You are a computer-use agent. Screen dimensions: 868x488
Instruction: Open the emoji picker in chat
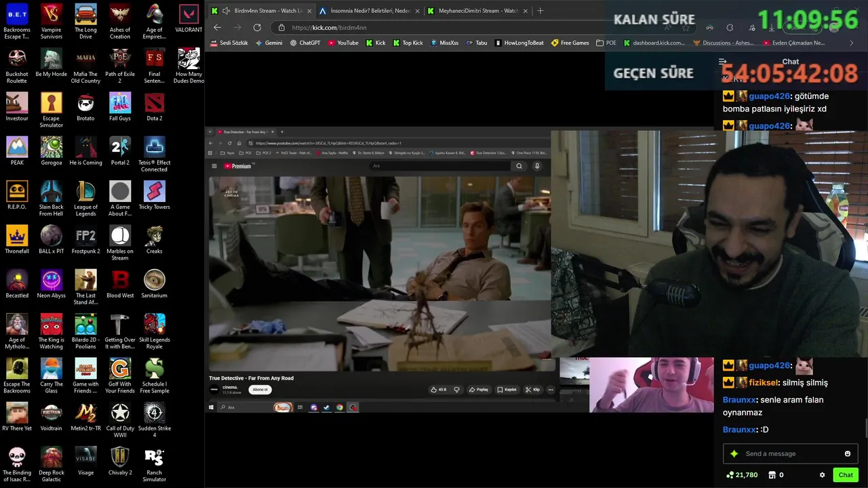[x=847, y=453]
